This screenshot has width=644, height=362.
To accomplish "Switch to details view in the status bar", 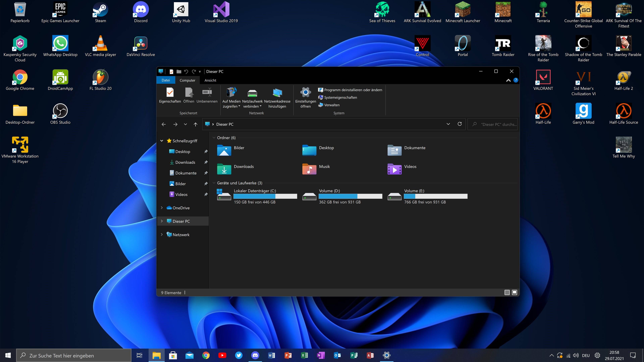I will tap(507, 292).
